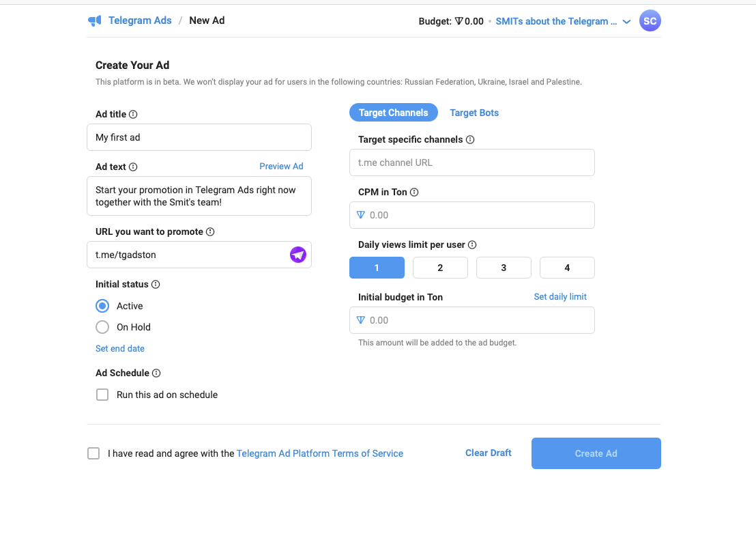Click the Set end date link
This screenshot has width=756, height=538.
(120, 348)
